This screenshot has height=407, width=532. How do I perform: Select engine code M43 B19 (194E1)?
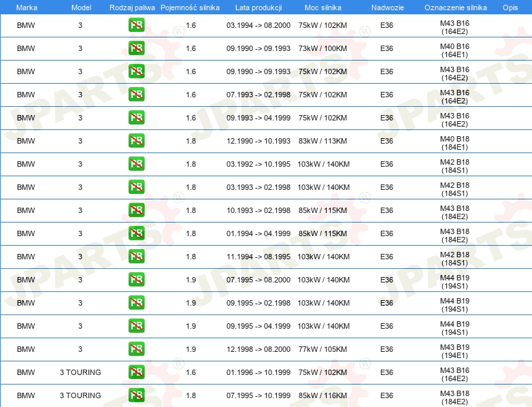tap(454, 351)
